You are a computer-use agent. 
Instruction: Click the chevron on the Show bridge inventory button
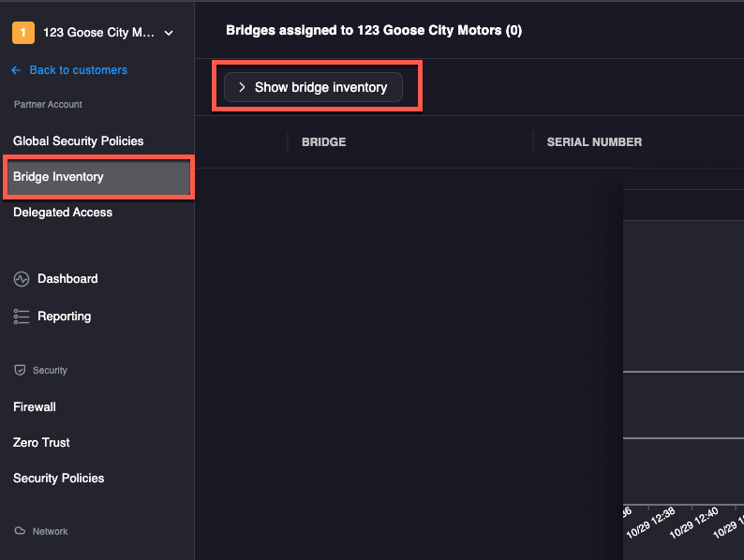(x=242, y=87)
